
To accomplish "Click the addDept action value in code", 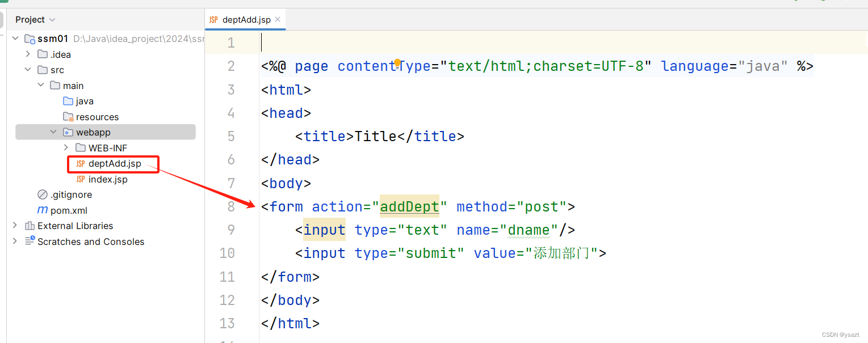I will [x=409, y=206].
